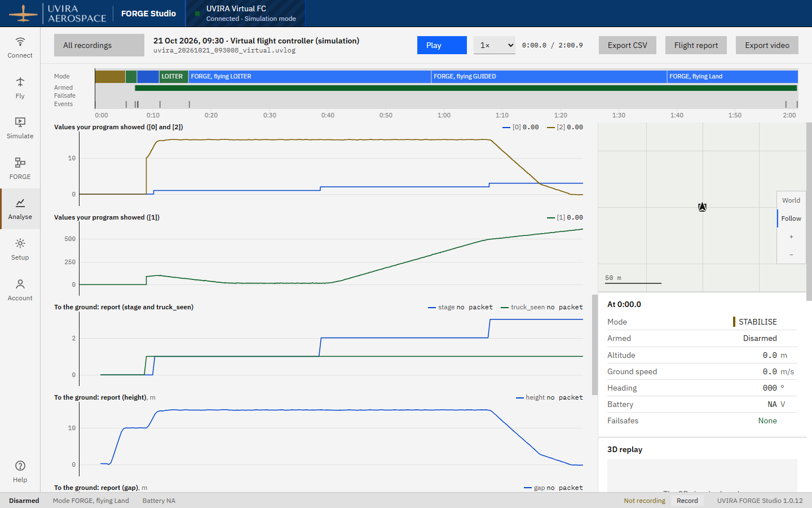Click the Export video button
812x508 pixels.
767,45
